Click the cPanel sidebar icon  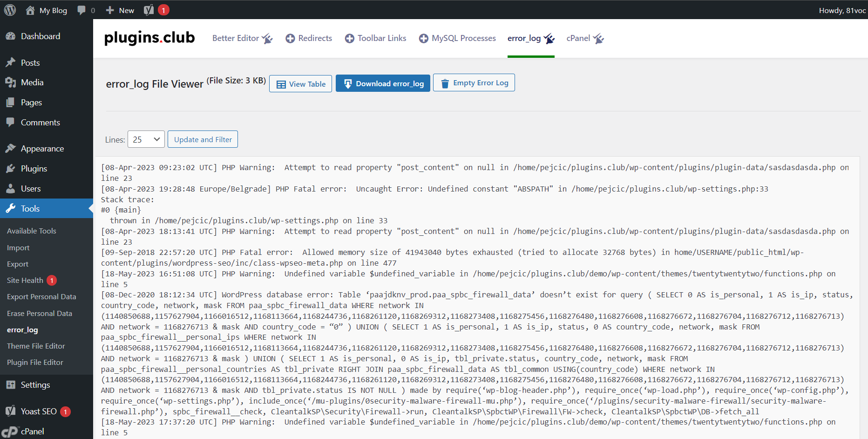(10, 432)
